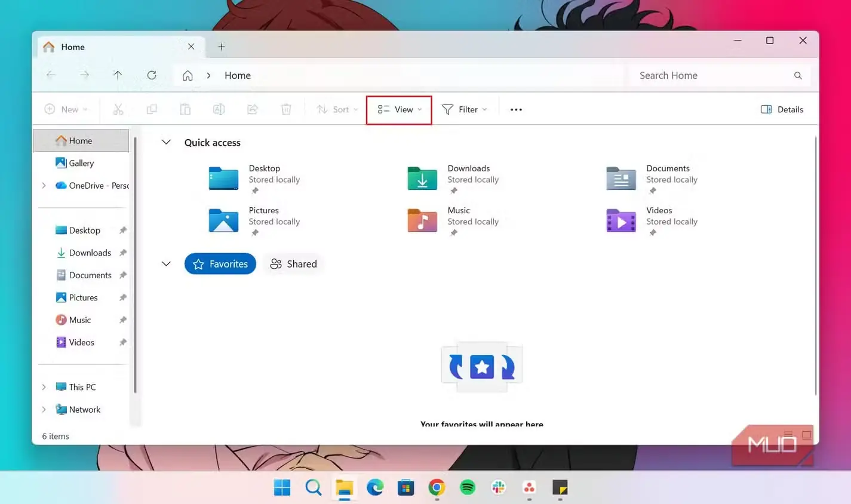851x504 pixels.
Task: Open the See more ellipsis menu
Action: pos(516,109)
